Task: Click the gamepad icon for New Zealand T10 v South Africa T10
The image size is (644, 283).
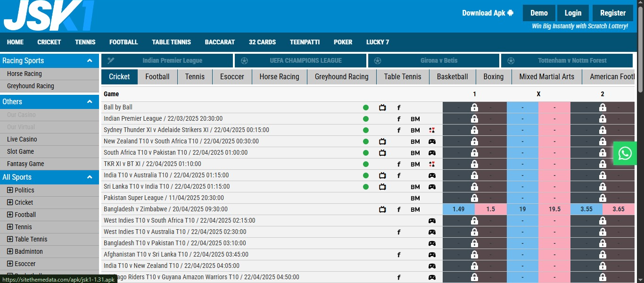Action: (x=432, y=141)
